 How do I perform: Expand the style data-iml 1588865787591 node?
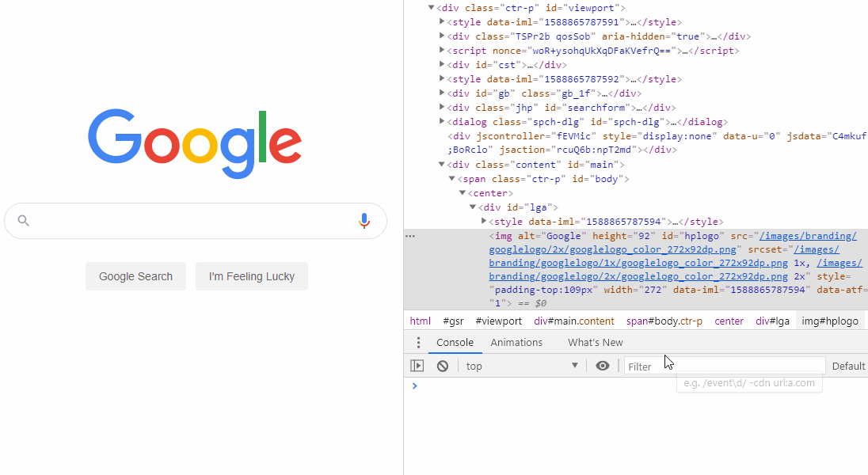(442, 21)
